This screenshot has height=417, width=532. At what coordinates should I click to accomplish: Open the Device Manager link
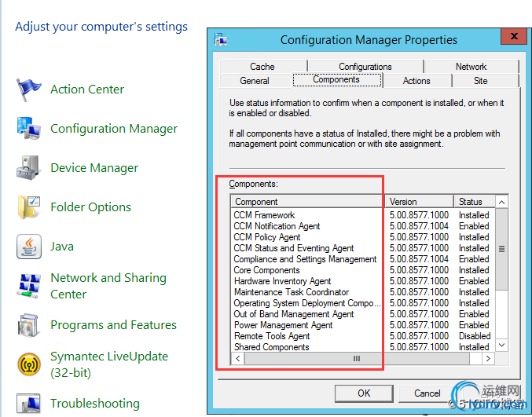coord(94,168)
